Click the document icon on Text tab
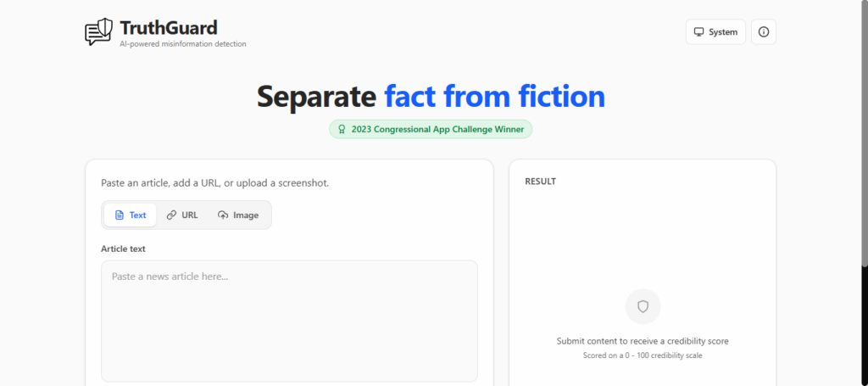Viewport: 868px width, 386px height. coord(119,215)
